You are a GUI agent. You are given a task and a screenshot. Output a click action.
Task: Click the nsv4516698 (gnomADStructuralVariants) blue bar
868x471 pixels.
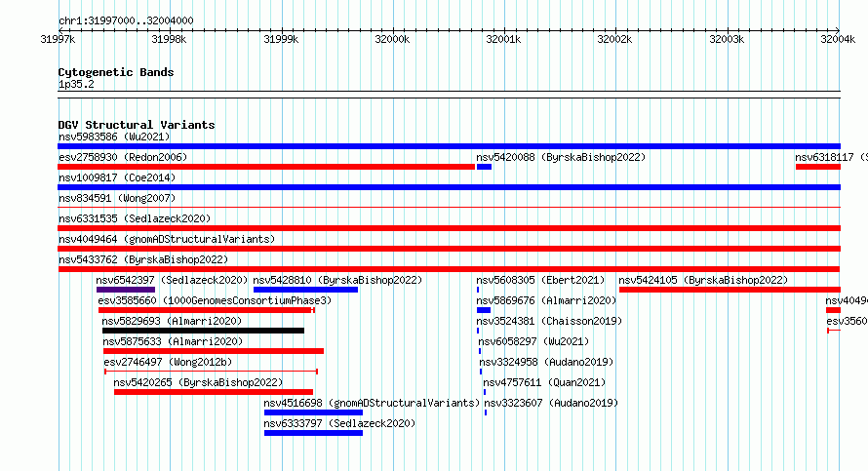point(313,412)
